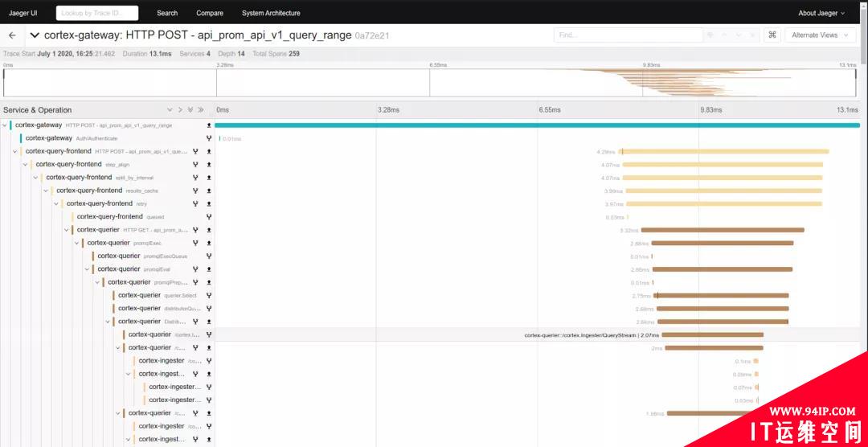Collapse cortex-query-frontend results_cache children
The width and height of the screenshot is (868, 447).
45,191
